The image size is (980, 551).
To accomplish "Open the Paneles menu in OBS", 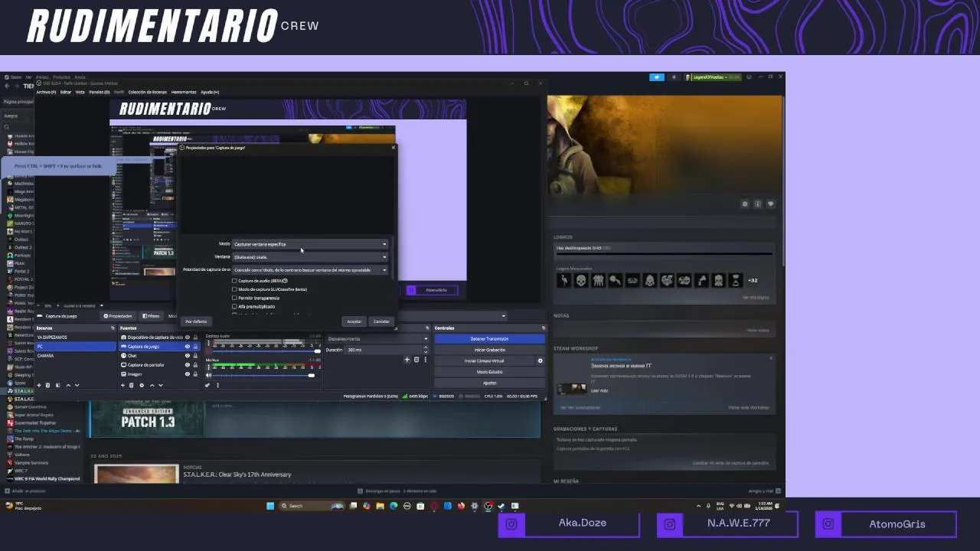I will point(99,92).
